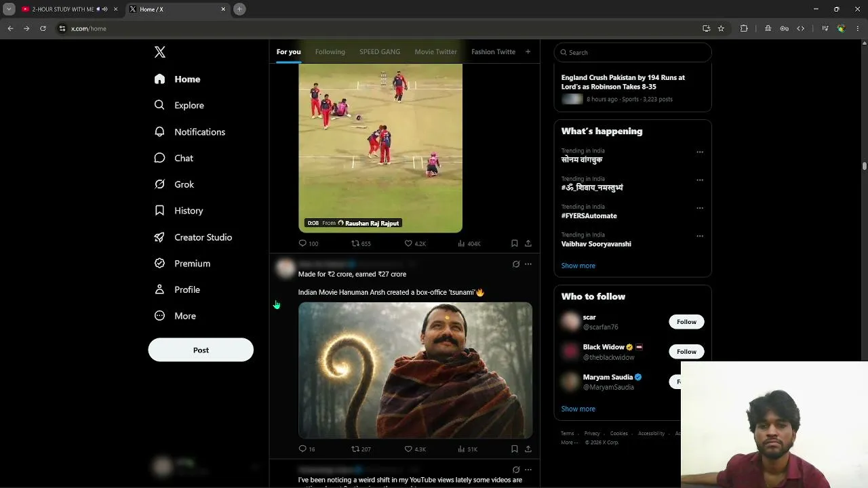Go back using the browser back arrow
The height and width of the screenshot is (488, 868).
coord(10,28)
